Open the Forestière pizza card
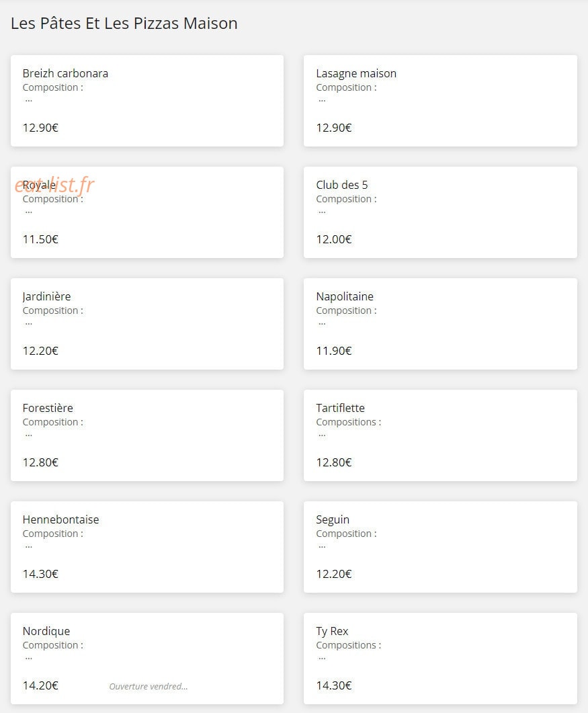The image size is (588, 713). (147, 435)
